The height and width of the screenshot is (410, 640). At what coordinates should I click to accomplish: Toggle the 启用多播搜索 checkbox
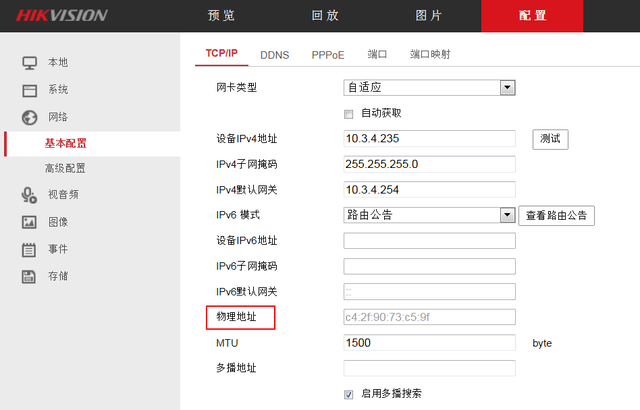pyautogui.click(x=349, y=394)
